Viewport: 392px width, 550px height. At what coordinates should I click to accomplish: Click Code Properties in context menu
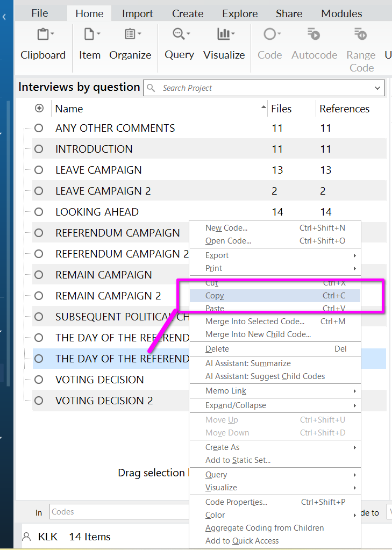pos(236,502)
